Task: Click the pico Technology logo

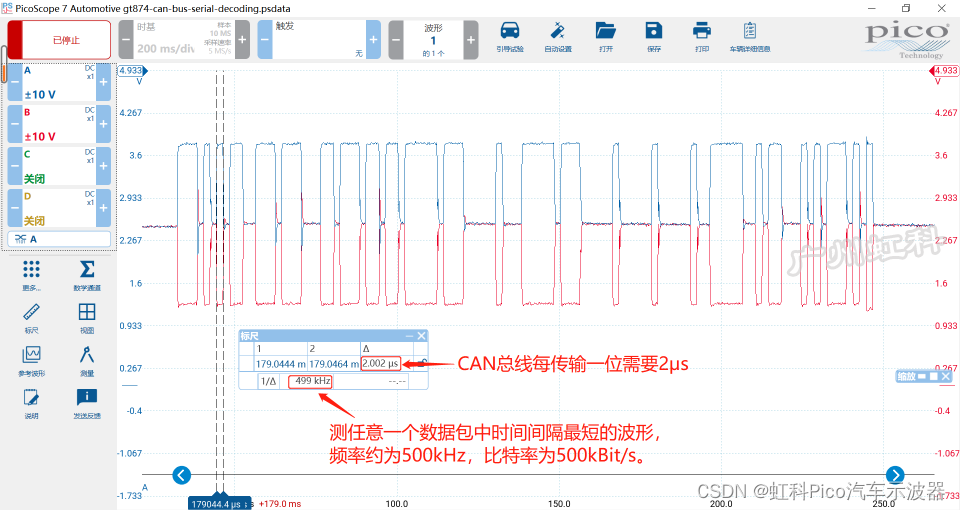Action: tap(906, 40)
